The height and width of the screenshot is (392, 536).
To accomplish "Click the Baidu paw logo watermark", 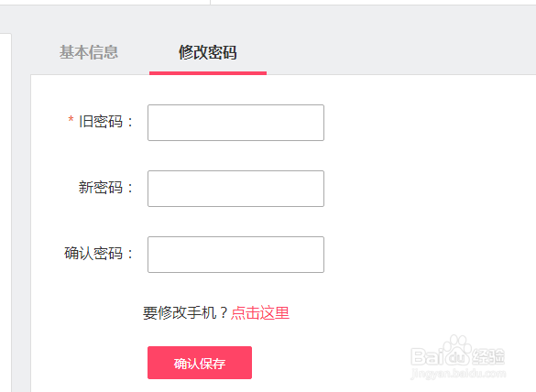I will 456,351.
